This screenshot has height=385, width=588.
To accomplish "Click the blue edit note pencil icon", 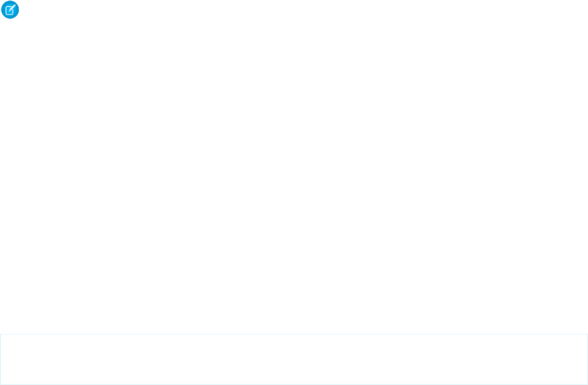I will click(10, 10).
